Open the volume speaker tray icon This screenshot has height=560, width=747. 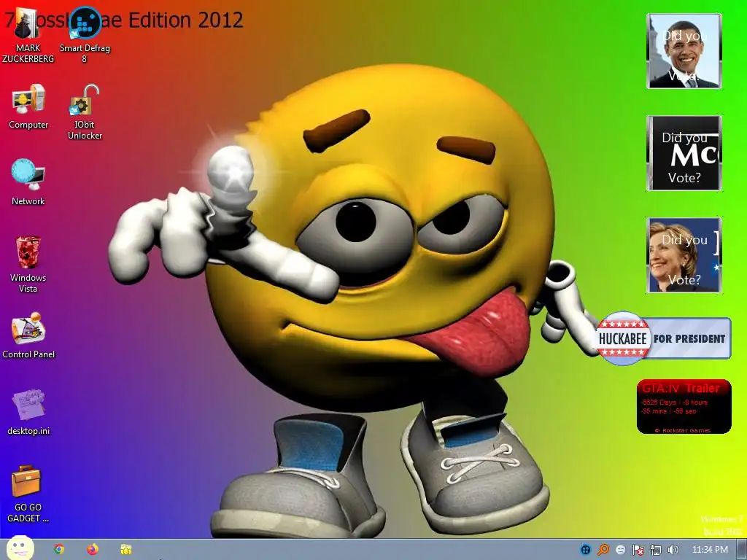673,550
